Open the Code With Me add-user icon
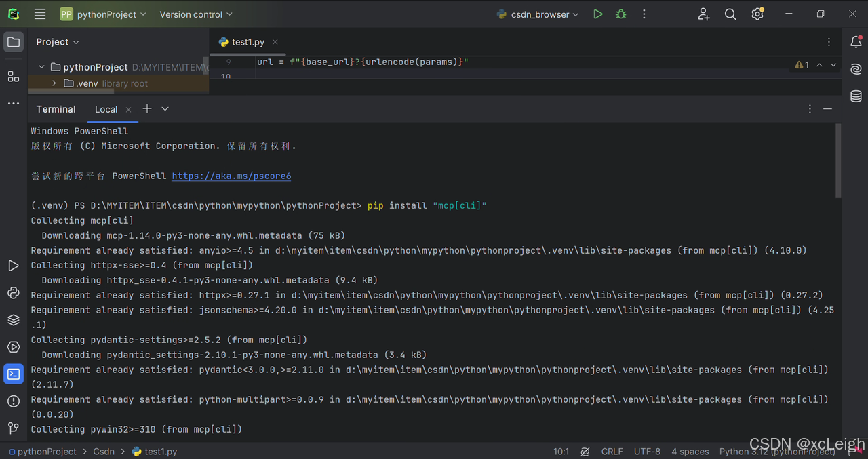Screen dimensions: 868x459 coord(703,14)
